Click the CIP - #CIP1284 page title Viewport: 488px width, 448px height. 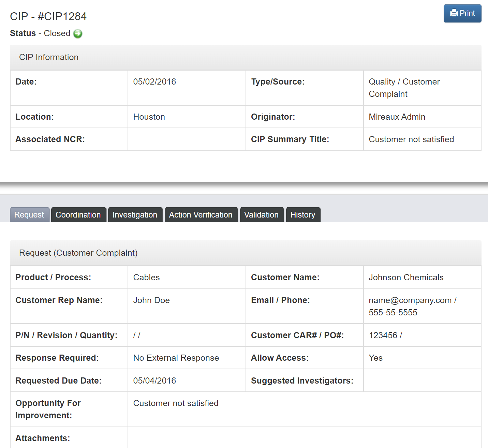click(x=48, y=16)
